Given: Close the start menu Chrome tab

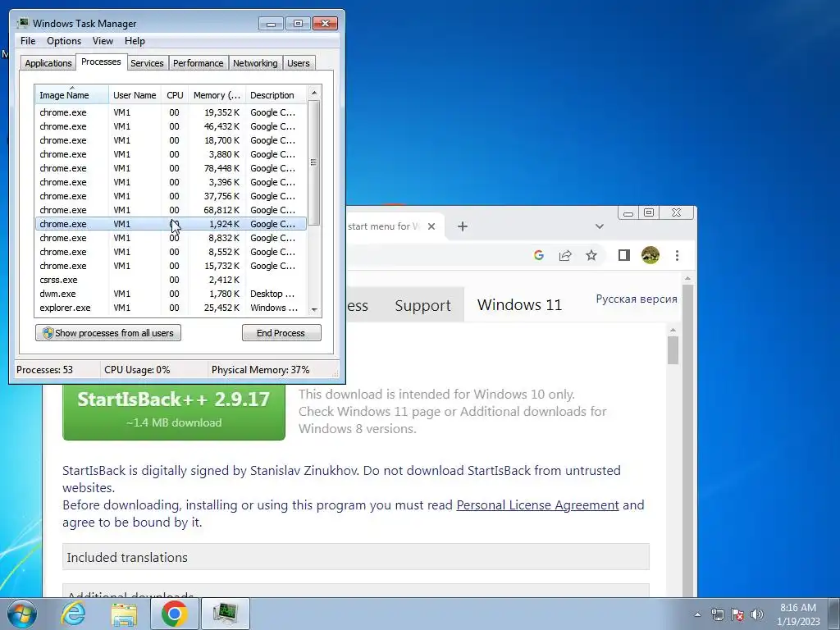Looking at the screenshot, I should 431,226.
